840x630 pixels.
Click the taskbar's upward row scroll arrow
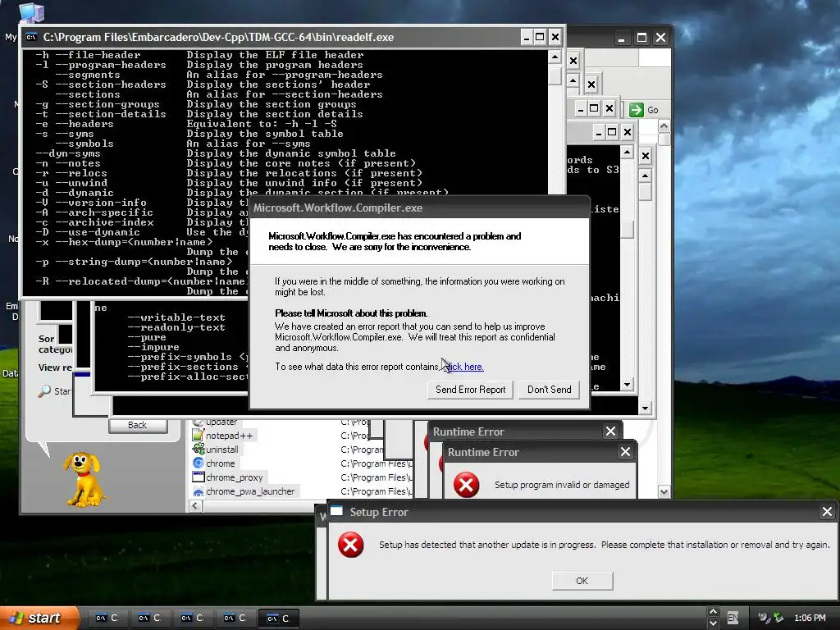pos(713,612)
